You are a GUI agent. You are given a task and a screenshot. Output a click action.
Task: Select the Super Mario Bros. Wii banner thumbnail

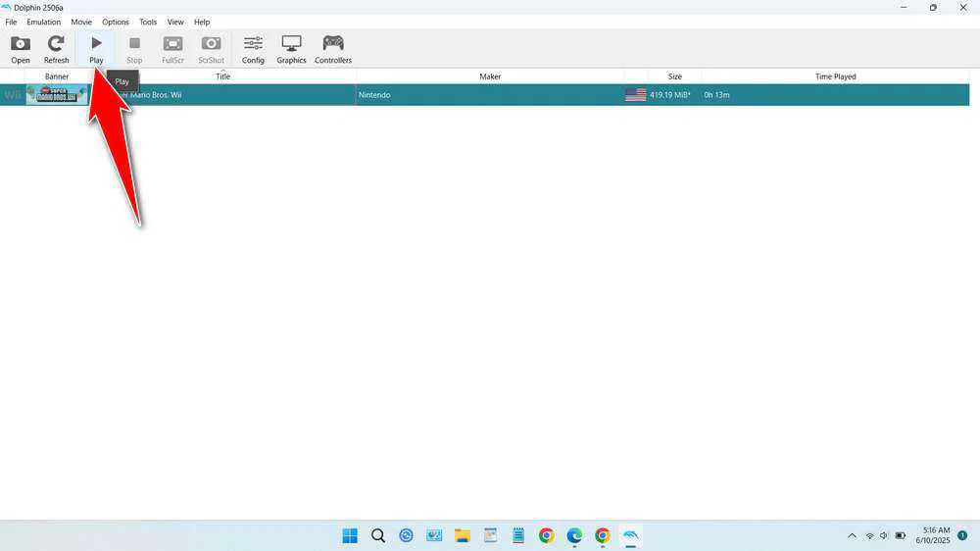click(57, 95)
